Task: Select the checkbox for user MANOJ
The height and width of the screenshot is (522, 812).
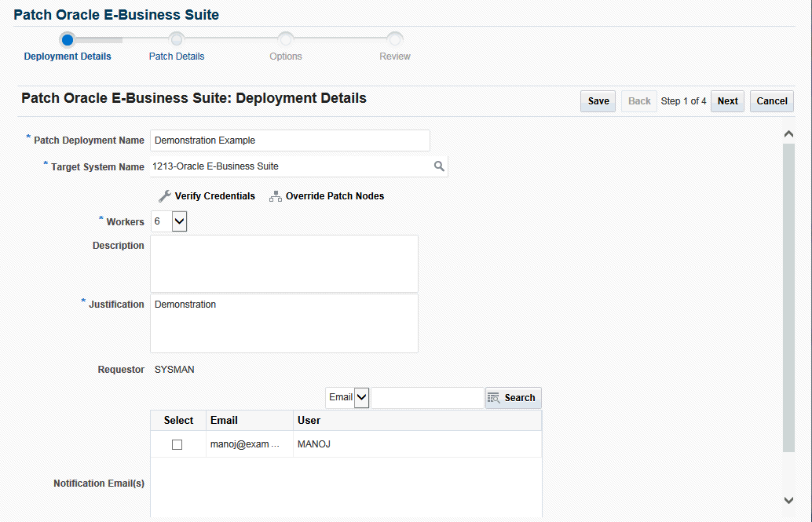Action: [x=177, y=444]
